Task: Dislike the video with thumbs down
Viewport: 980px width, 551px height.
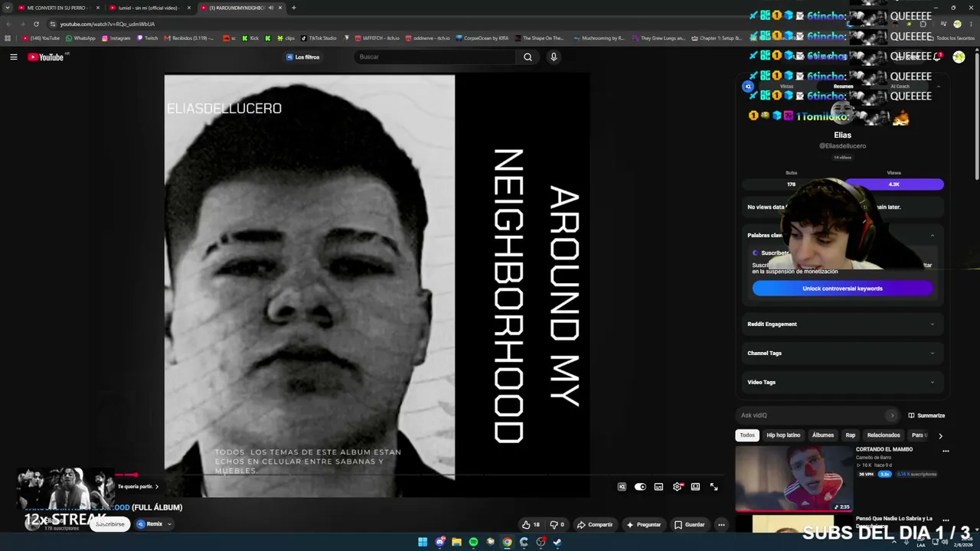Action: coord(557,525)
